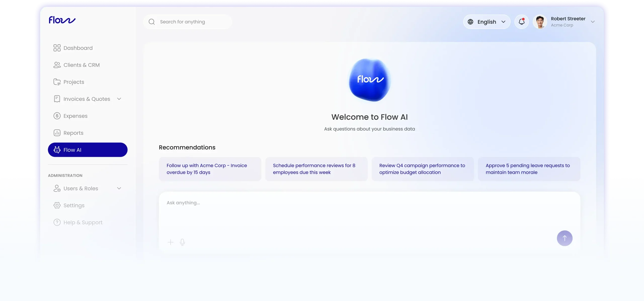Click the Settings gear icon
This screenshot has height=301, width=644.
(x=57, y=205)
